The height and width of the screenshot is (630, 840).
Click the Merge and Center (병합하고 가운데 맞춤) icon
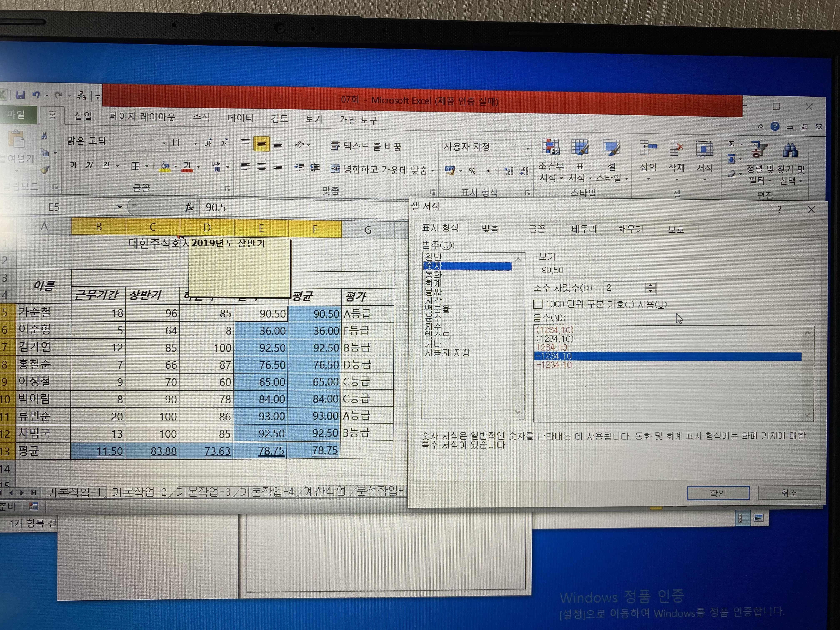335,169
